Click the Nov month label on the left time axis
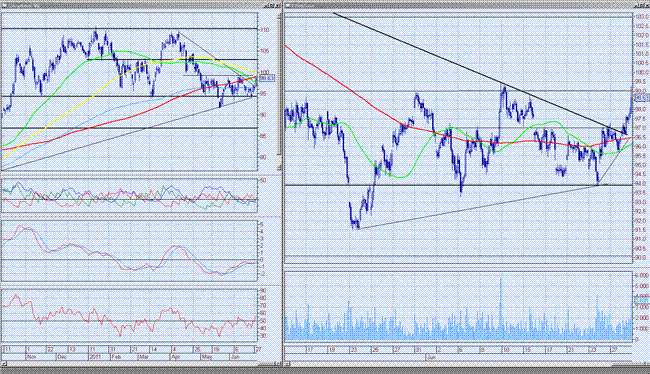 (x=32, y=357)
